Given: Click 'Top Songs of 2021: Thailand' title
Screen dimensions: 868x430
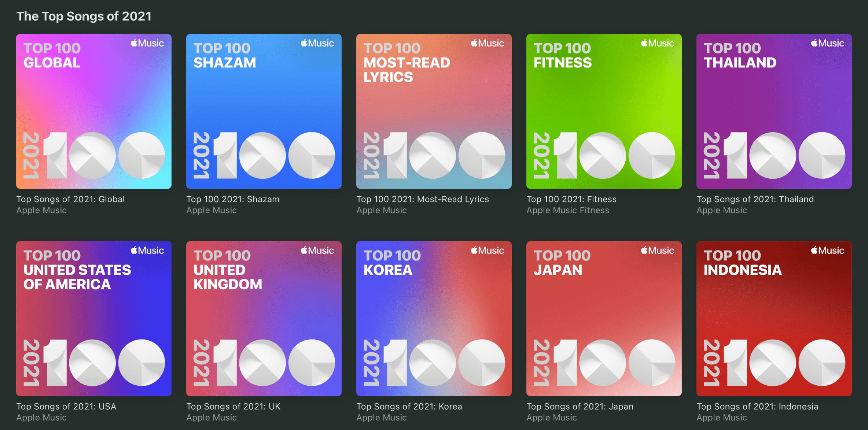Looking at the screenshot, I should click(x=755, y=199).
